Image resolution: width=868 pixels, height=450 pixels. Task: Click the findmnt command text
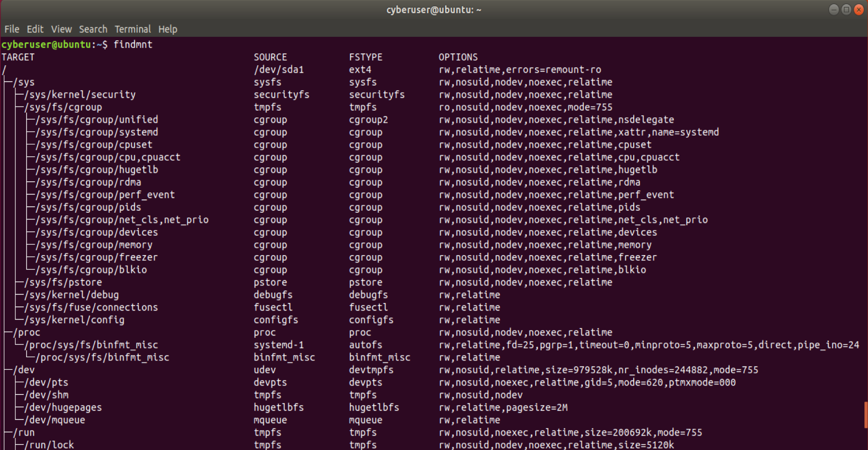click(x=133, y=44)
